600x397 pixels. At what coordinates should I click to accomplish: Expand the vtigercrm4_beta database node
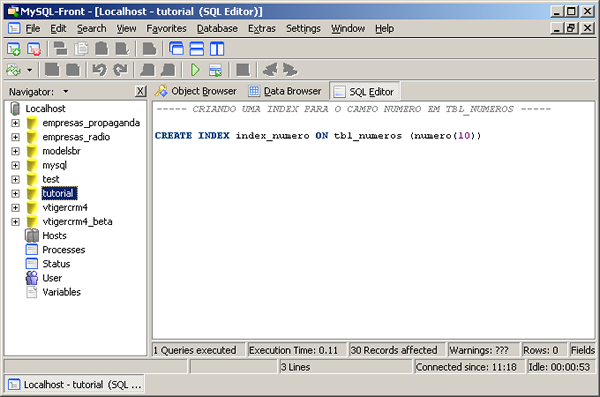[x=15, y=222]
